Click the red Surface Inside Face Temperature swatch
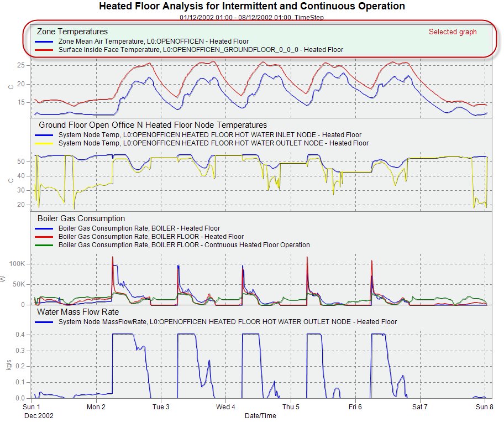The image size is (504, 422). click(x=44, y=50)
